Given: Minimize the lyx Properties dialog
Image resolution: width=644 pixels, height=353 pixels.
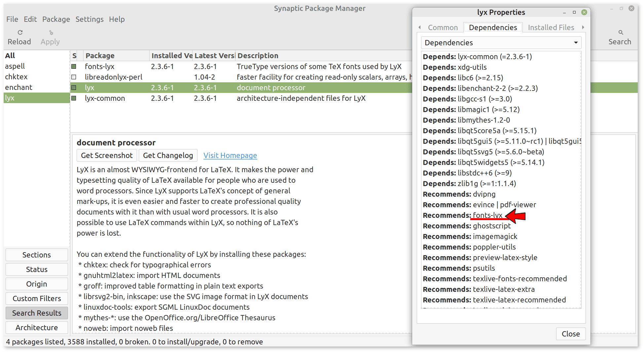Looking at the screenshot, I should point(564,12).
